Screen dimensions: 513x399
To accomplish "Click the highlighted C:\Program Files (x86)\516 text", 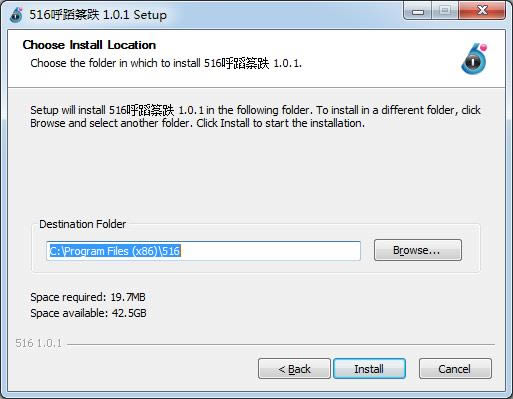I will tap(115, 251).
